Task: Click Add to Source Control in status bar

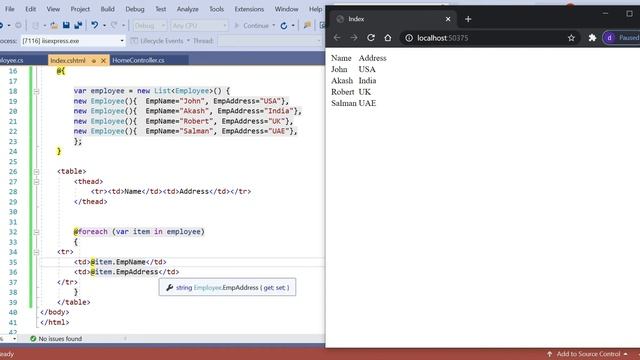Action: click(587, 354)
